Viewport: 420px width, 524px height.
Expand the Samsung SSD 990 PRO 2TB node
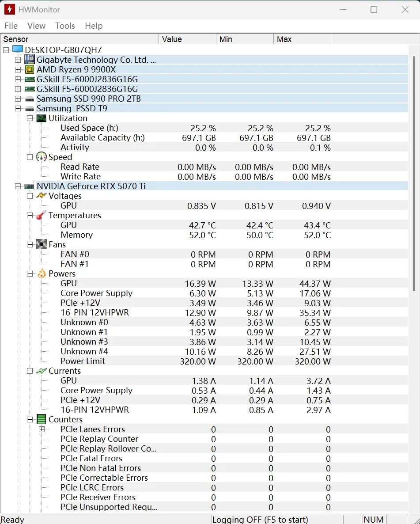(18, 99)
